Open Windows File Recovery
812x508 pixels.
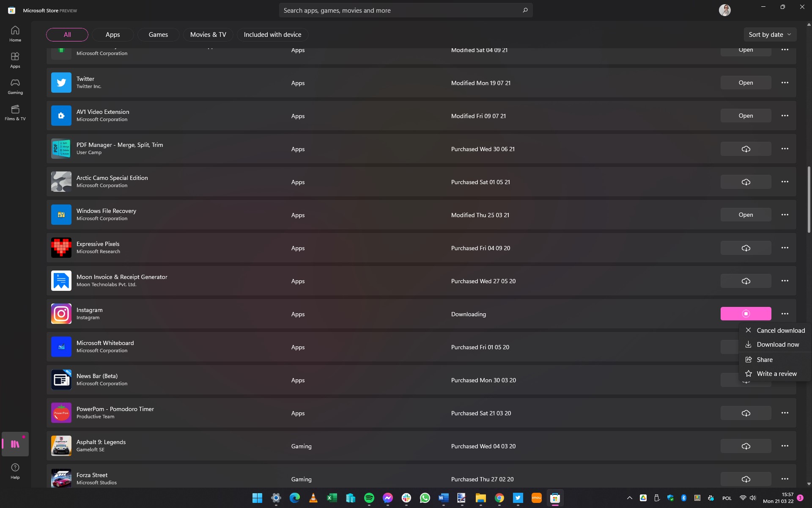tap(746, 215)
